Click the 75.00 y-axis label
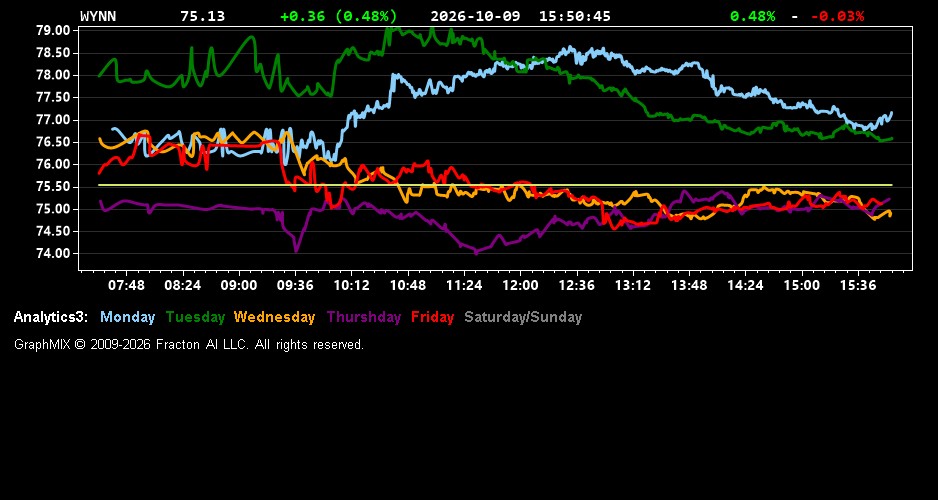 (54, 209)
